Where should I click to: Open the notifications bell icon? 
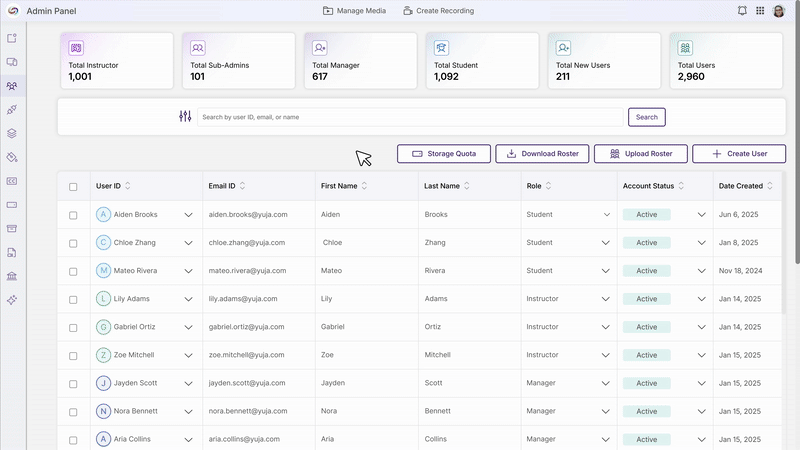click(742, 11)
